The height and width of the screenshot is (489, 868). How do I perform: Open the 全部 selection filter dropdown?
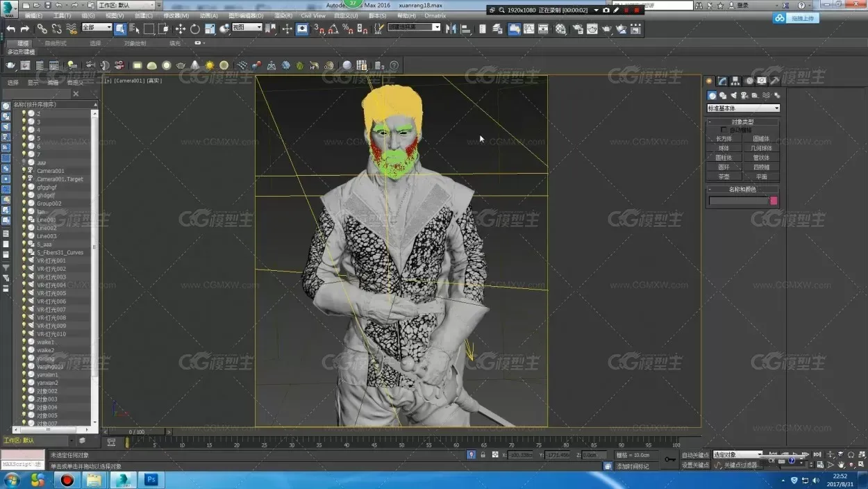pos(97,28)
